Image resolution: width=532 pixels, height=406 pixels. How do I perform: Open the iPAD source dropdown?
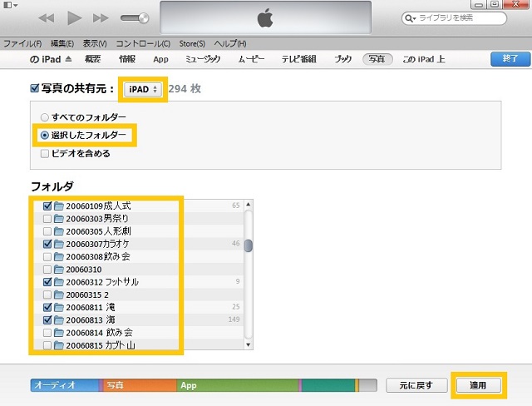pos(142,89)
